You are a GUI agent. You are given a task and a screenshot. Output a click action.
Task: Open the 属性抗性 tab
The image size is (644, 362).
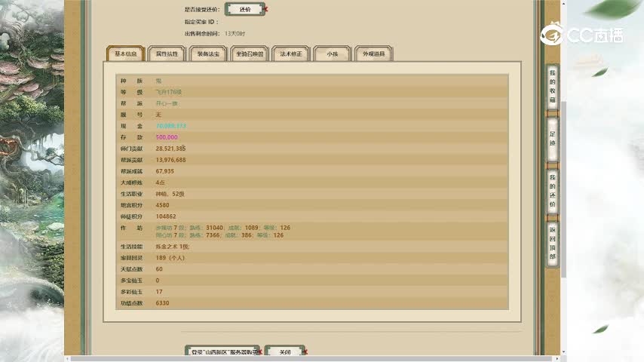point(167,54)
